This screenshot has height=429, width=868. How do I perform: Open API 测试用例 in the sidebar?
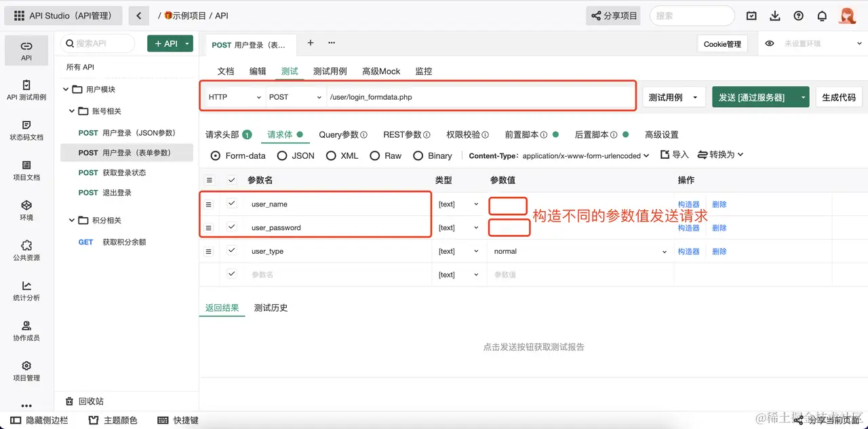(x=26, y=90)
